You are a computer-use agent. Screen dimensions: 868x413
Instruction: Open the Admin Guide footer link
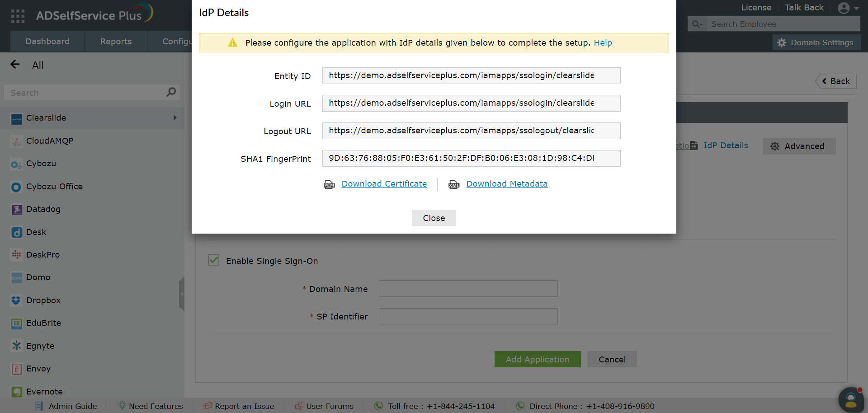click(73, 406)
